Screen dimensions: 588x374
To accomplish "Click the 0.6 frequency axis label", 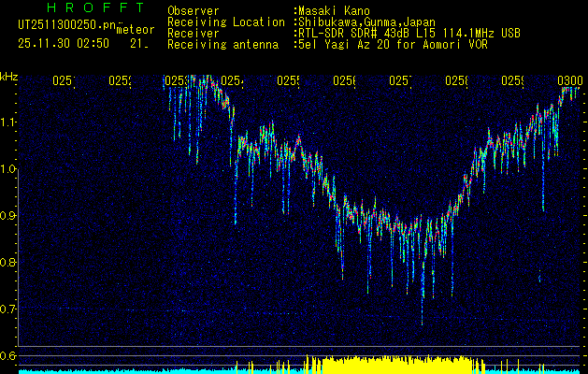I will [8, 355].
